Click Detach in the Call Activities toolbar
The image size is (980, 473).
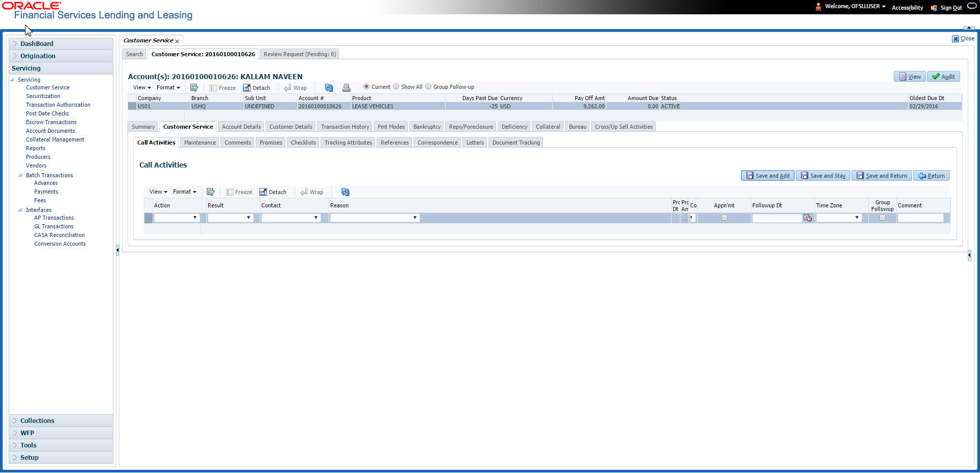[x=273, y=192]
